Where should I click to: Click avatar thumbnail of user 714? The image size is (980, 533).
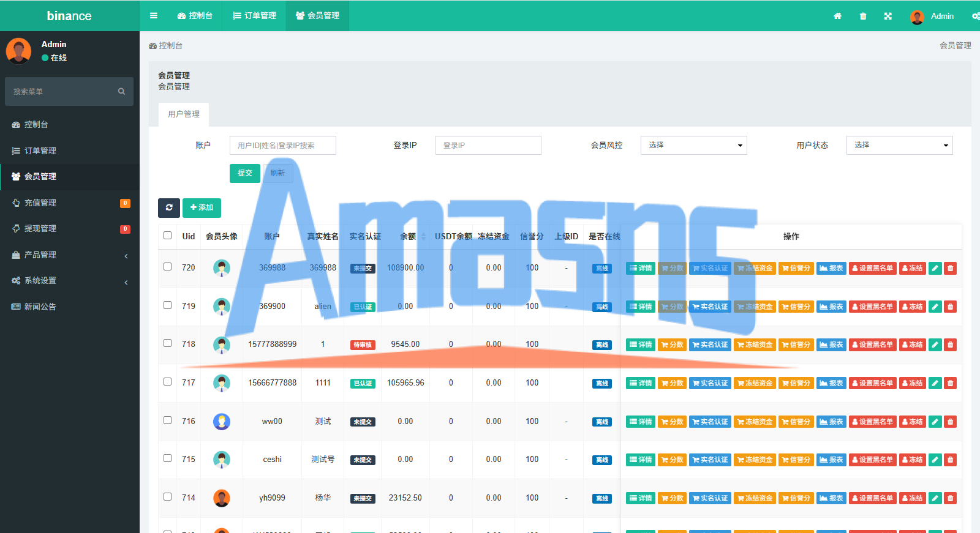click(222, 498)
